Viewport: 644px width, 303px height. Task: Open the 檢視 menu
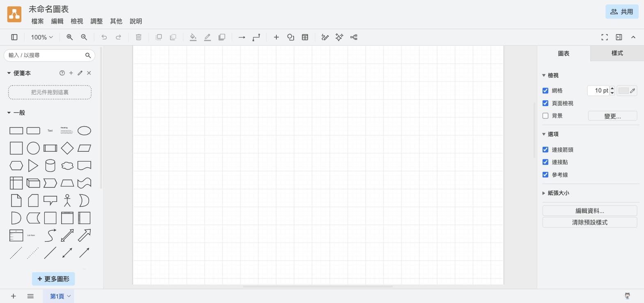(x=77, y=21)
